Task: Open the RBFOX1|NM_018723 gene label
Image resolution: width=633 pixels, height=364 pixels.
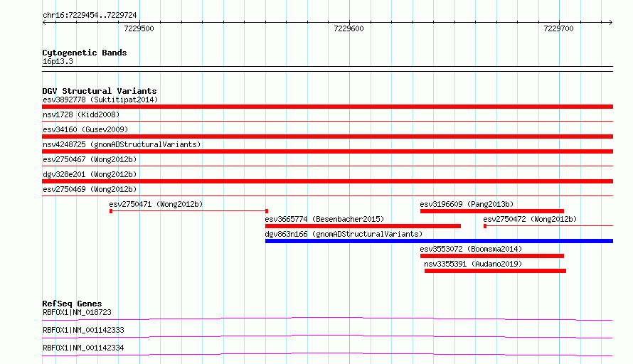Action: coord(77,312)
